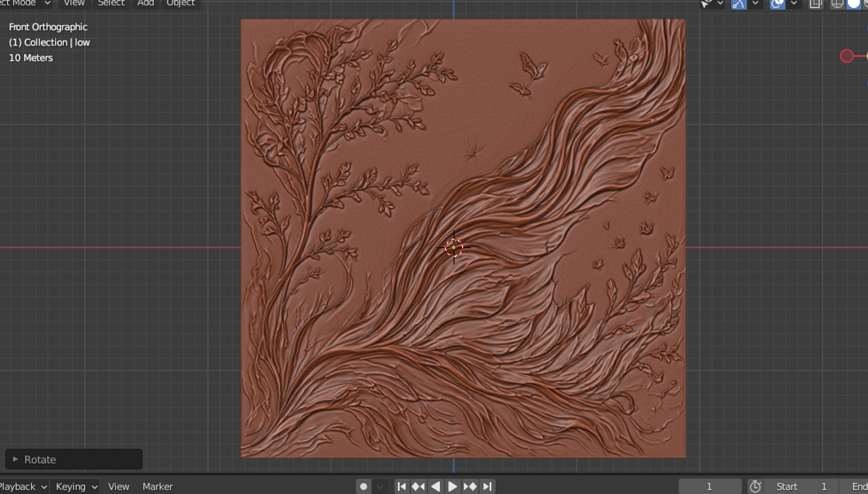Toggle auto keying record button
Viewport: 868px width, 494px height.
coord(363,486)
